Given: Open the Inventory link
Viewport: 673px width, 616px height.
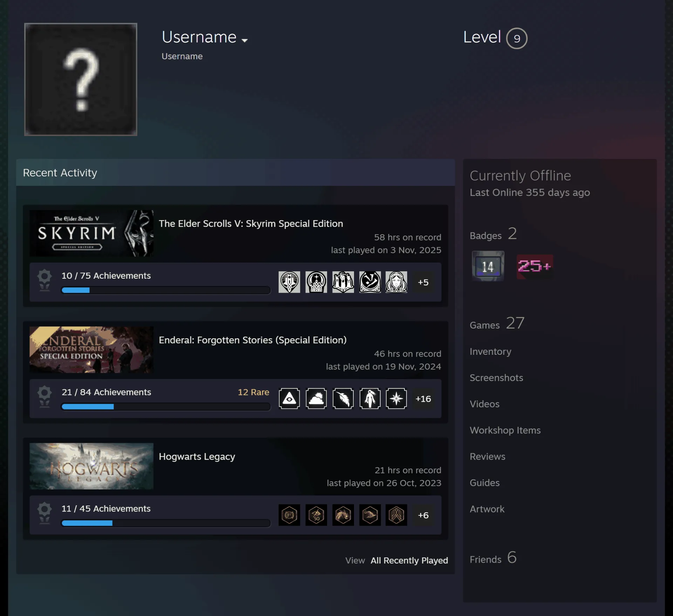Looking at the screenshot, I should 490,351.
